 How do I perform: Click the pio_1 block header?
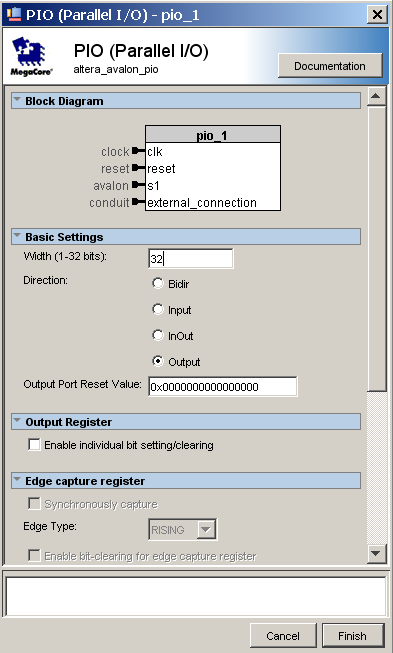click(213, 135)
